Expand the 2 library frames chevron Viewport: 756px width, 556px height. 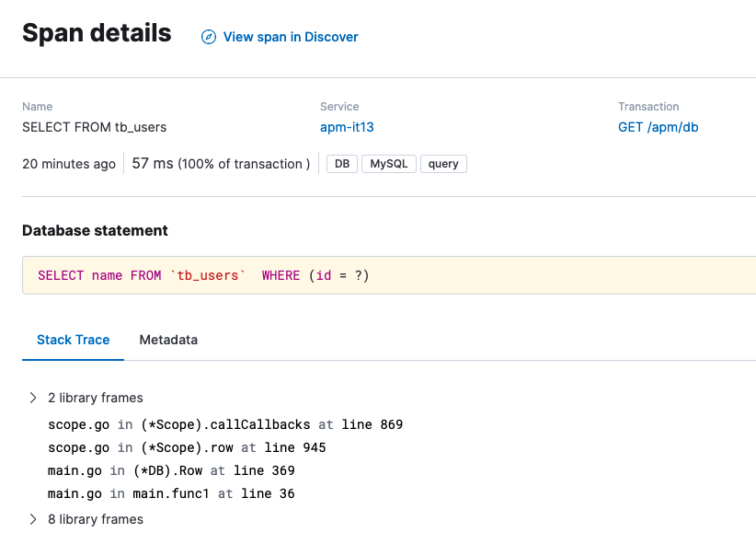click(x=33, y=398)
